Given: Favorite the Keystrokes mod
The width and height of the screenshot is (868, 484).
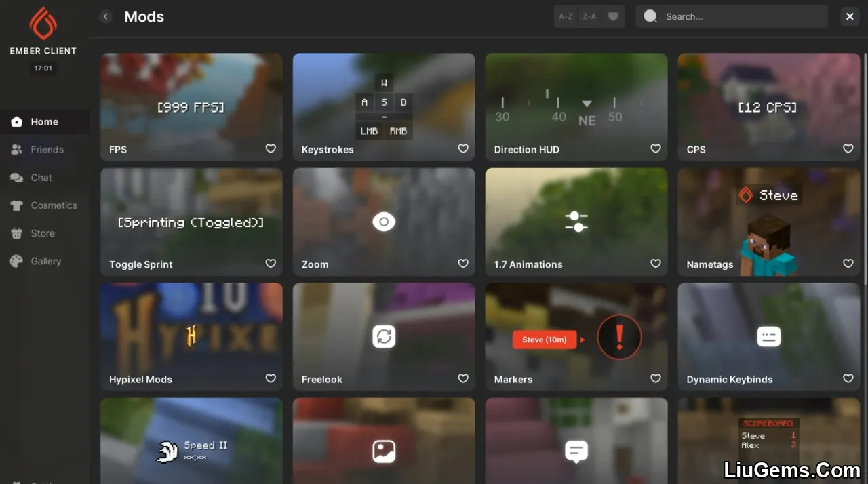Looking at the screenshot, I should (463, 148).
